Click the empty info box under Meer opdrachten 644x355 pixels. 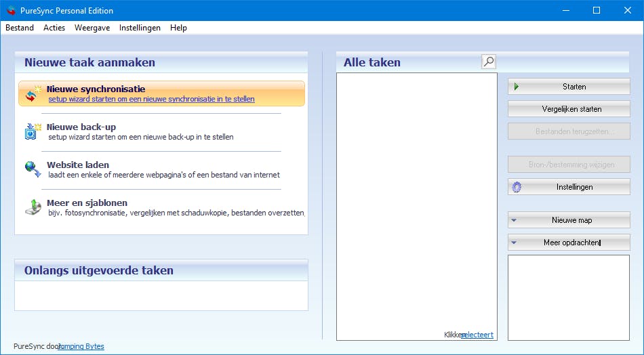(569, 297)
